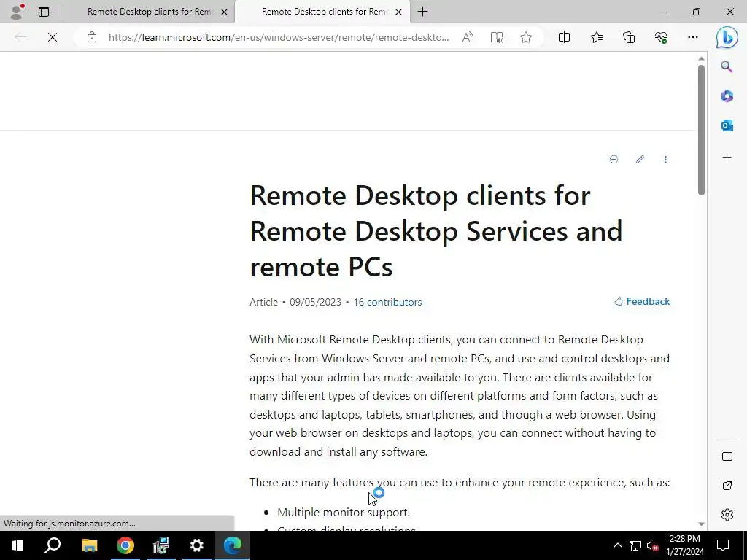Open Outlook in the sidebar
747x560 pixels.
pos(727,125)
